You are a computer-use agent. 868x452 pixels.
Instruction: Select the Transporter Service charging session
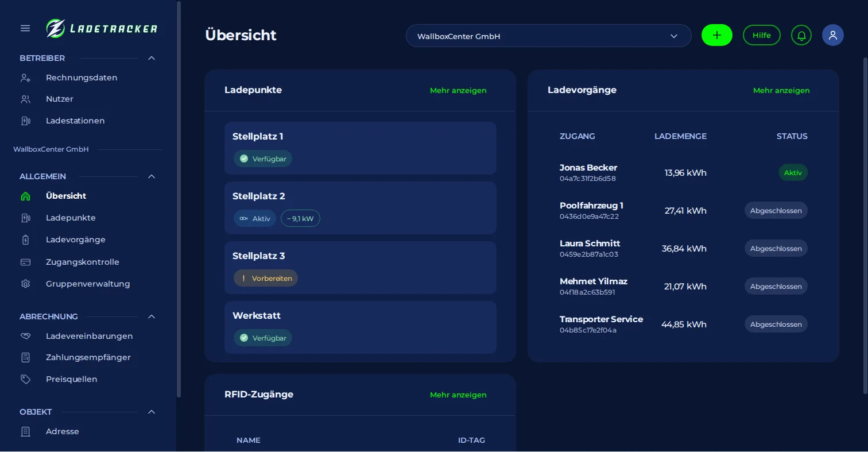[683, 324]
